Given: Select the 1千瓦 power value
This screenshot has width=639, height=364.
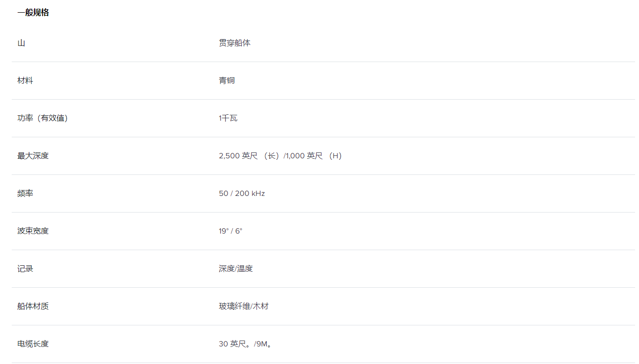Looking at the screenshot, I should pos(228,118).
